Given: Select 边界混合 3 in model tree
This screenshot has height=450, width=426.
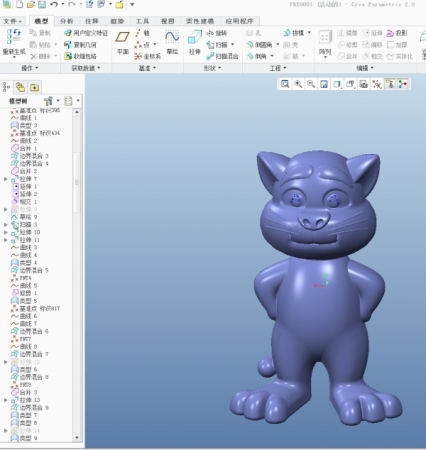Looking at the screenshot, I should coord(30,156).
